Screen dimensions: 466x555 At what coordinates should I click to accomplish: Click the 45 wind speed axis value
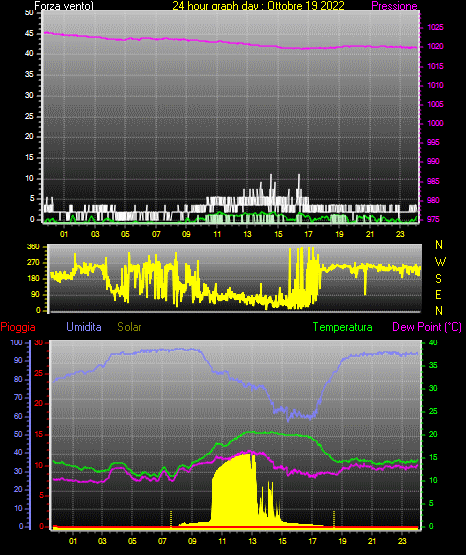coord(29,34)
